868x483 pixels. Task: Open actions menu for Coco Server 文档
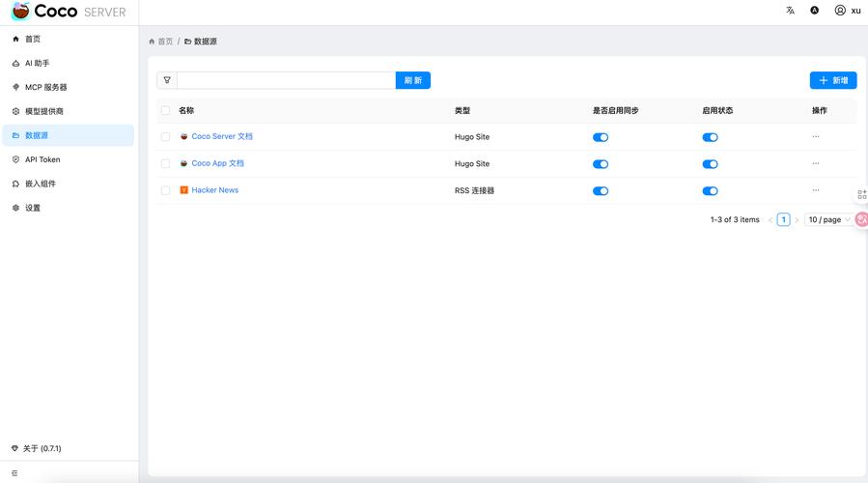(816, 137)
